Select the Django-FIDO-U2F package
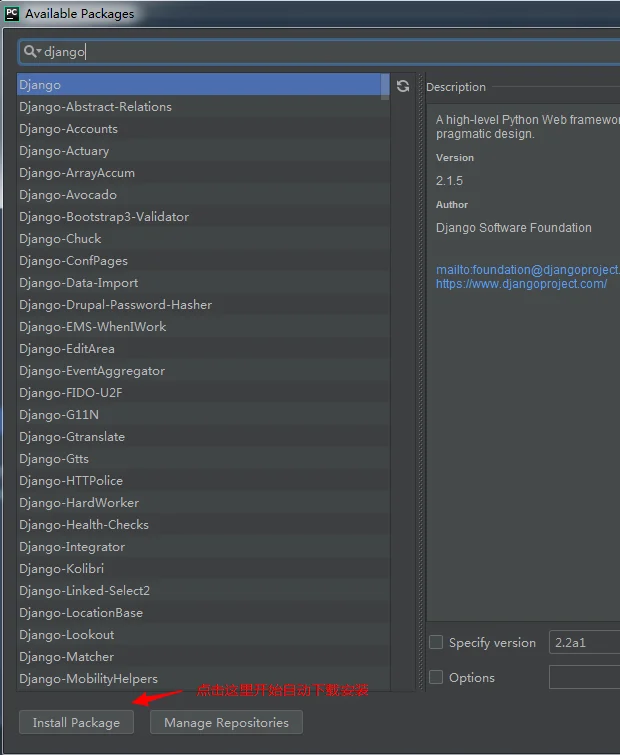 (x=204, y=392)
